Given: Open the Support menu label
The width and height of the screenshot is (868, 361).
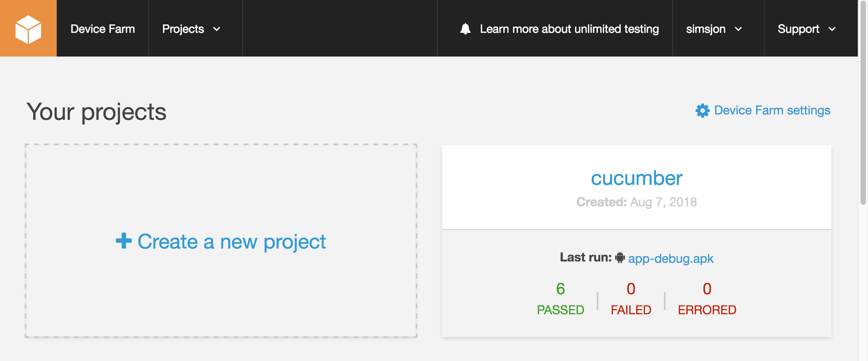Looking at the screenshot, I should tap(798, 29).
